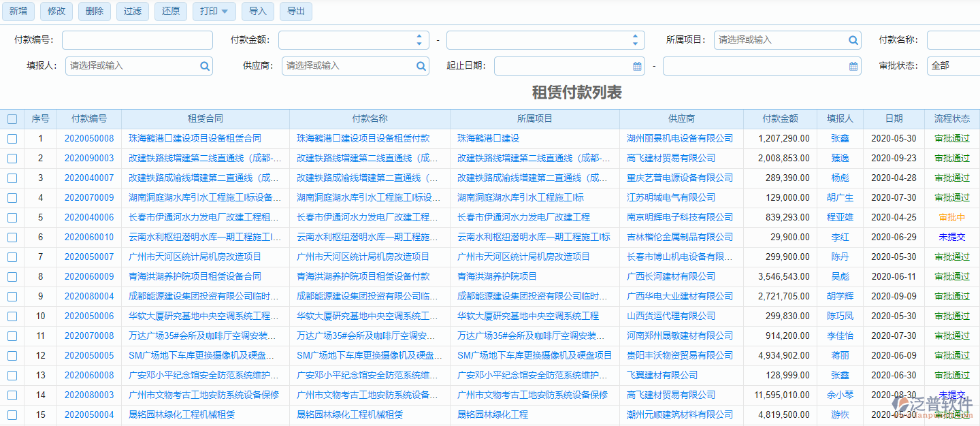Check the checkbox for row 1 珠海鹤港口
This screenshot has width=980, height=426.
pos(12,138)
